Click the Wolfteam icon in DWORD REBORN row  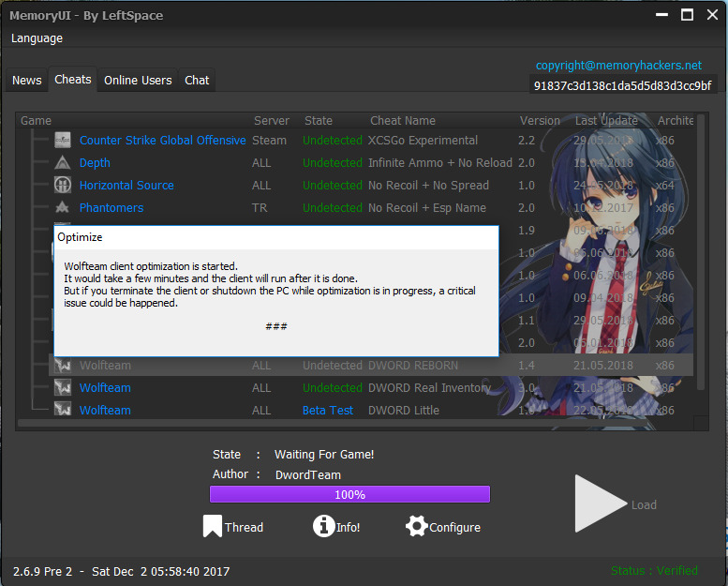[x=63, y=366]
